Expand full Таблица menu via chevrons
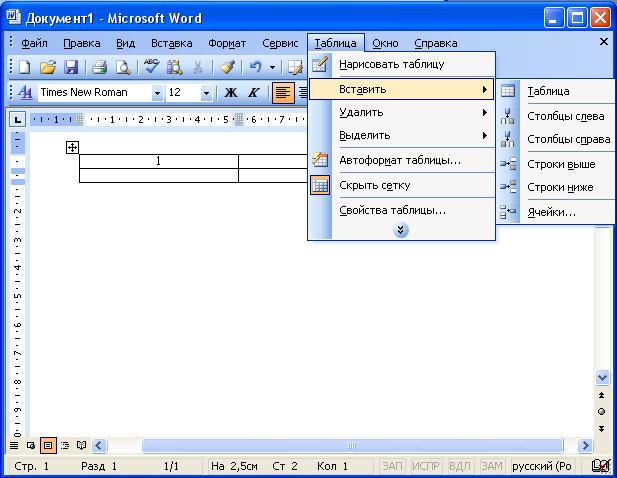Viewport: 617px width, 478px height. click(401, 230)
